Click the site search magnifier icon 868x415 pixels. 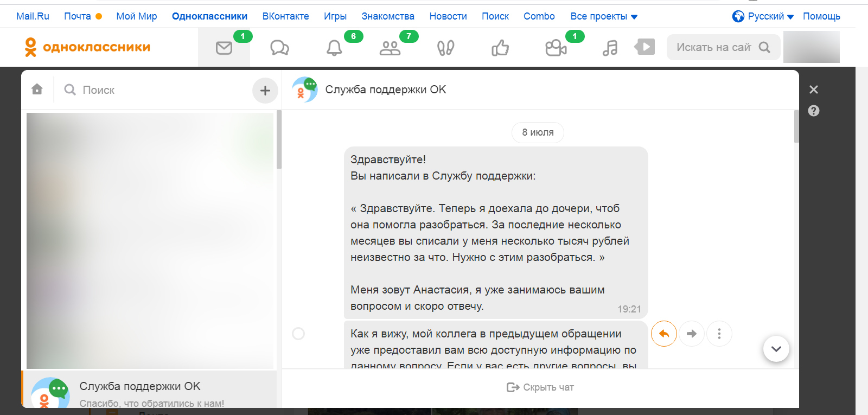(764, 47)
